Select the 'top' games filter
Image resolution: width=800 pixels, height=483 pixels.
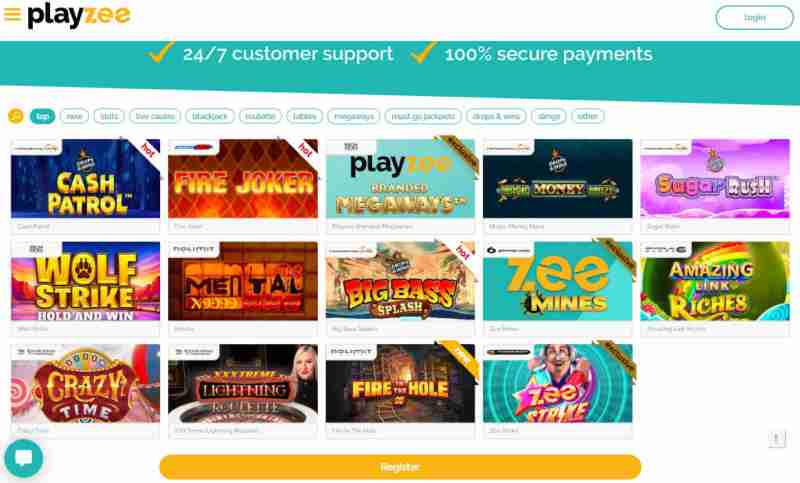coord(42,116)
